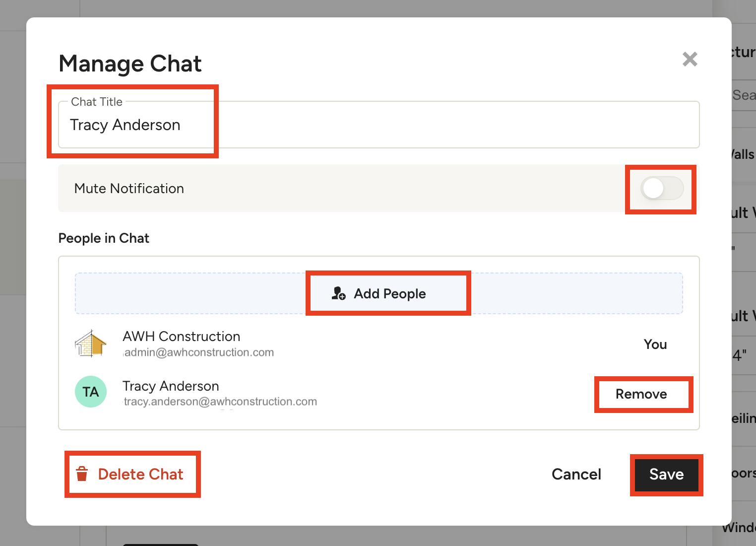Click into the Chat Title text field
The image size is (756, 546).
point(377,125)
